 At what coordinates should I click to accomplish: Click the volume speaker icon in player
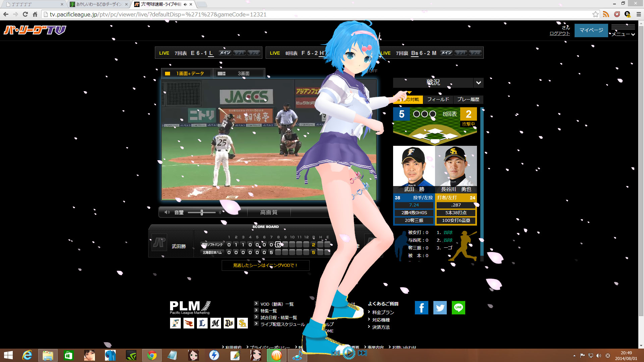coord(167,212)
